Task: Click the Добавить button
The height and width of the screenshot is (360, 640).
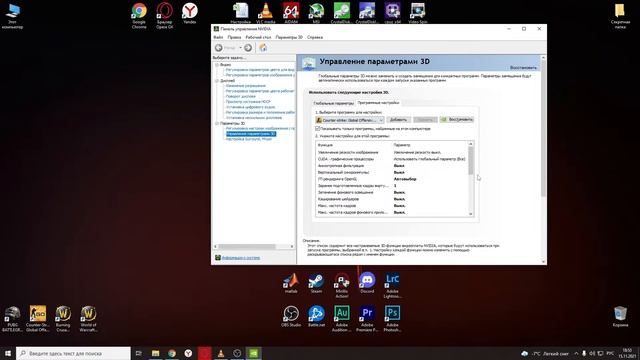Action: pyautogui.click(x=398, y=120)
